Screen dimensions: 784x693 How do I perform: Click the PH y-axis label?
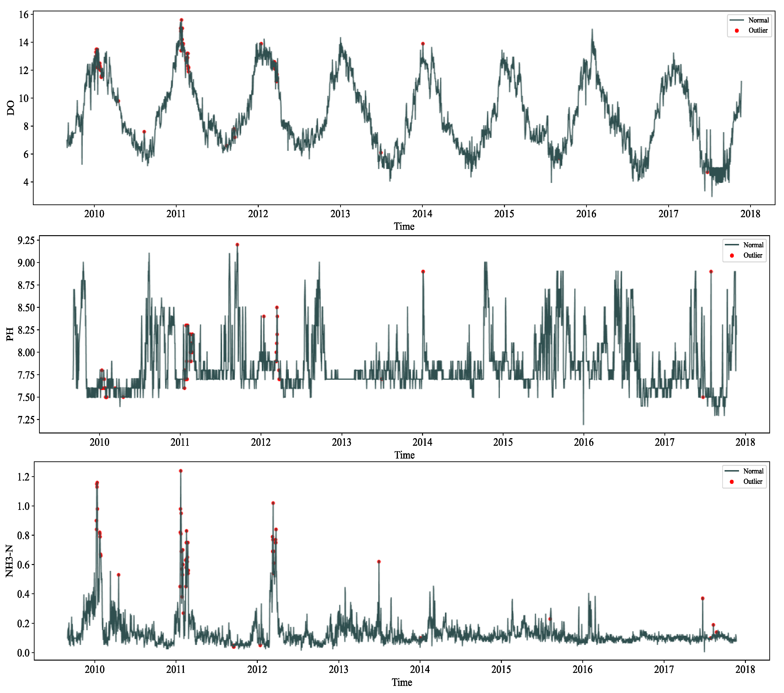point(10,334)
